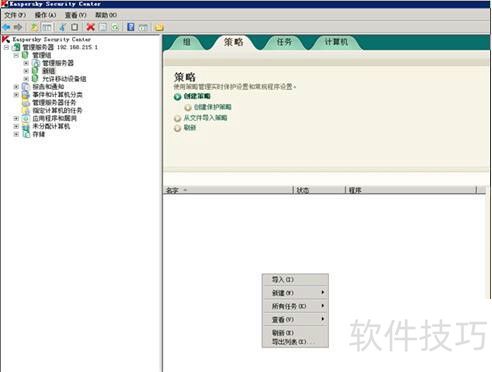492x372 pixels.
Task: Click the blue help question-mark toolbar icon
Action: click(x=131, y=27)
